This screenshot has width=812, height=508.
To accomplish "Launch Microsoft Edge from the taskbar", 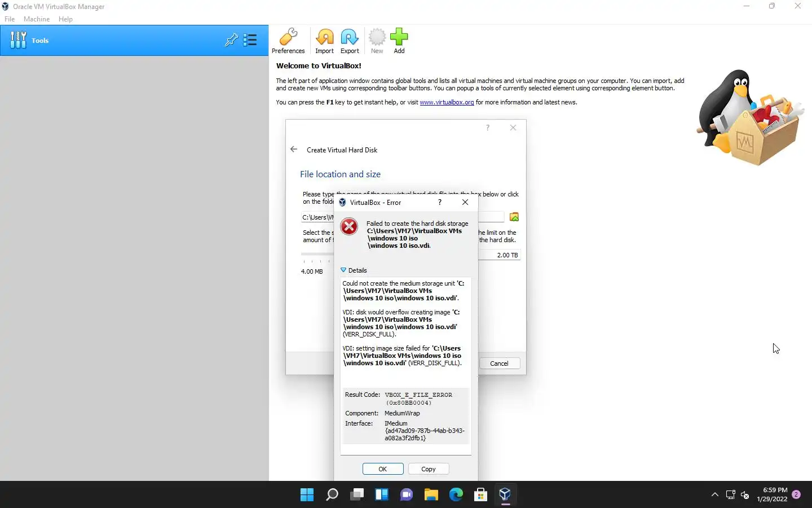I will tap(456, 494).
